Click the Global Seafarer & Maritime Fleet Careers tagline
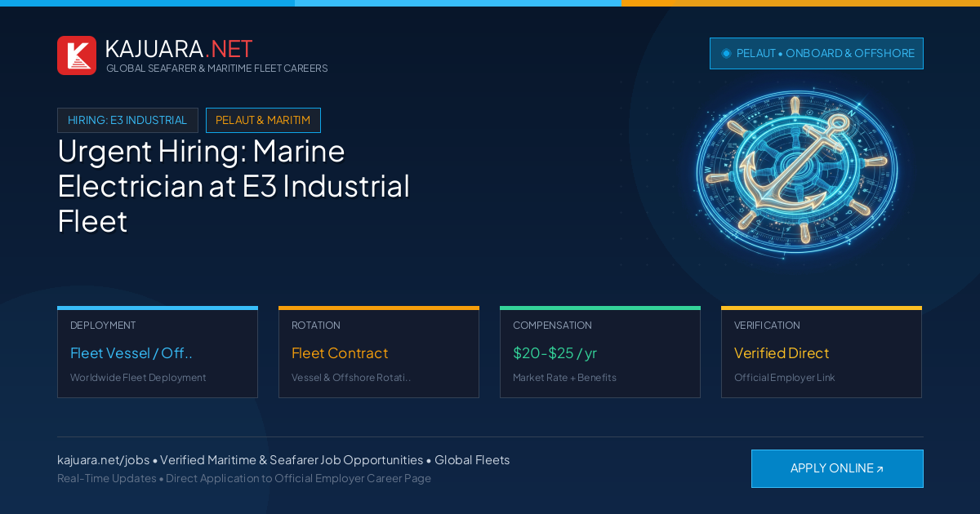 216,69
